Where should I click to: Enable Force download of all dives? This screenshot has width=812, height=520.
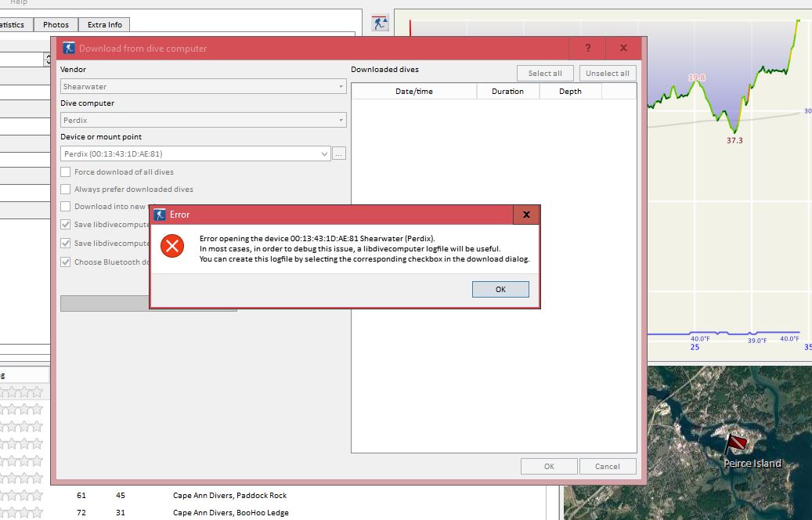pos(66,172)
